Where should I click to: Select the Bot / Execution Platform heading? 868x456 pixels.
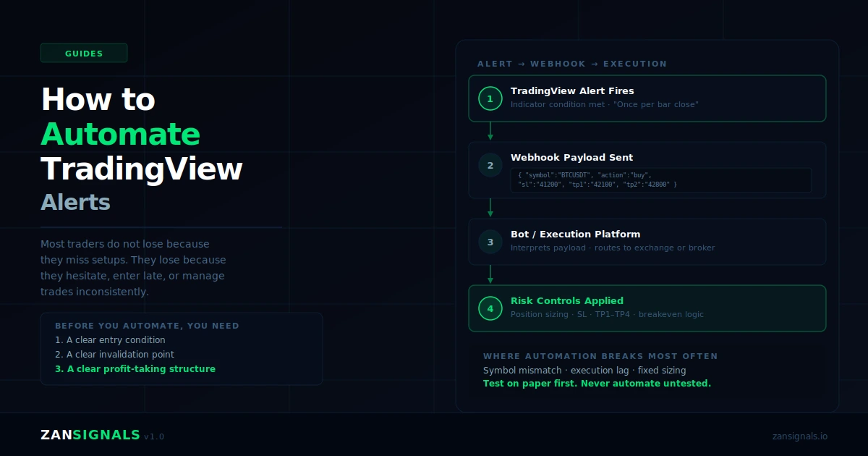click(x=575, y=235)
